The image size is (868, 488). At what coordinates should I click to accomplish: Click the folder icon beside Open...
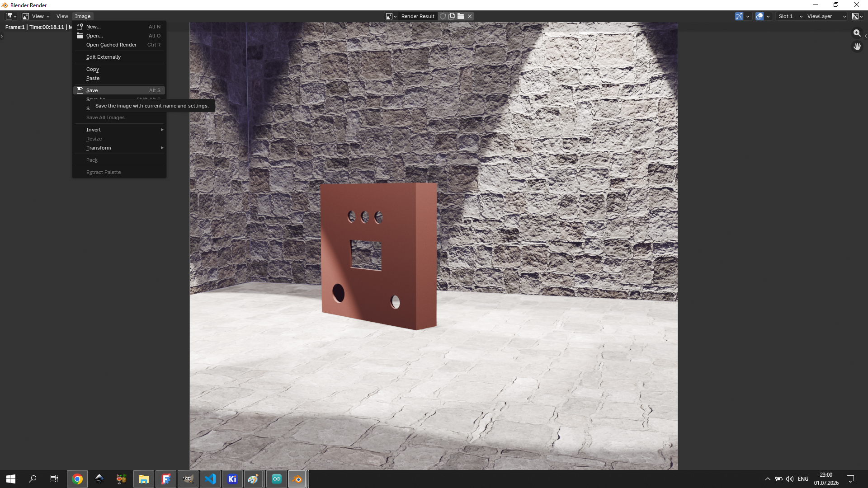click(80, 36)
